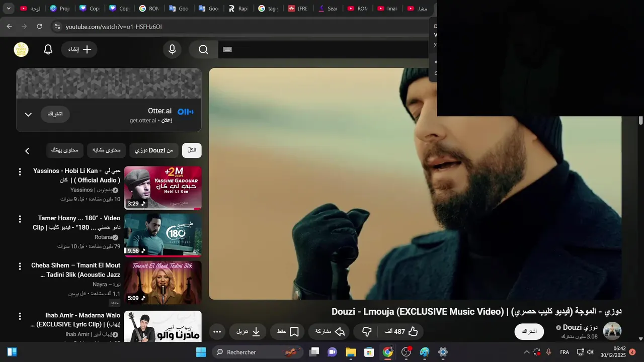Click the Rotana channel name
Viewport: 644px width, 362px height.
(103, 237)
